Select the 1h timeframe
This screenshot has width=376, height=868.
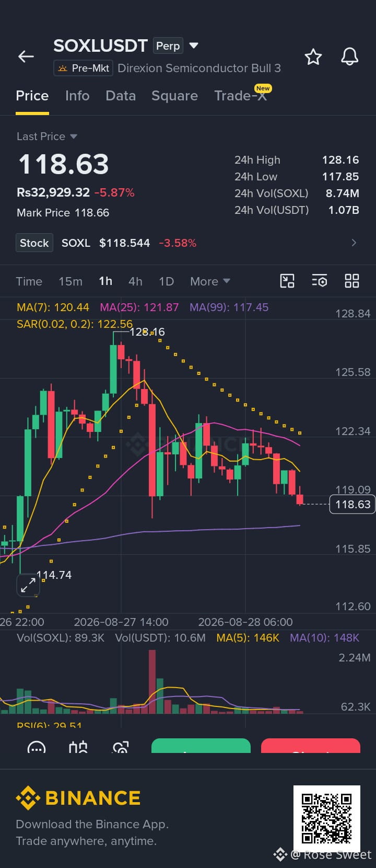(x=105, y=281)
